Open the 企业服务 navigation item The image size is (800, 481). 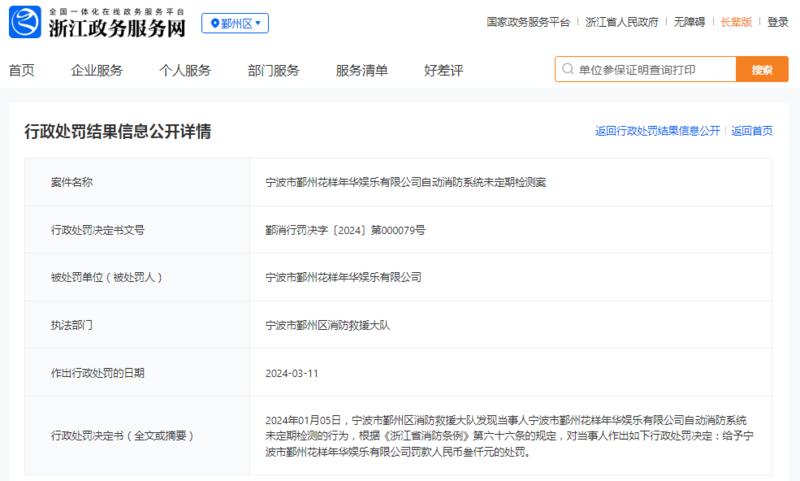coord(97,70)
